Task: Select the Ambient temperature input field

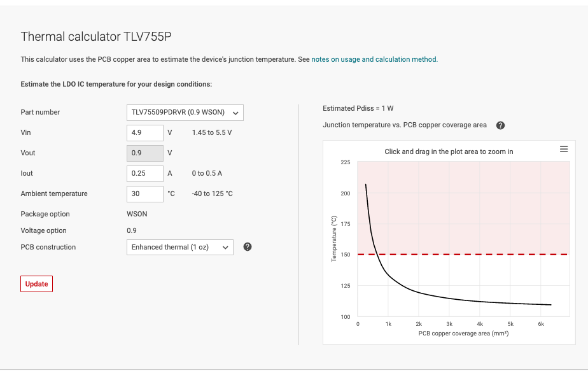Action: (145, 194)
